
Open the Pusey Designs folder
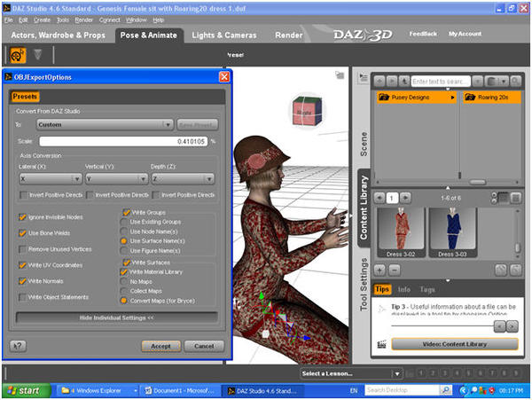(417, 98)
